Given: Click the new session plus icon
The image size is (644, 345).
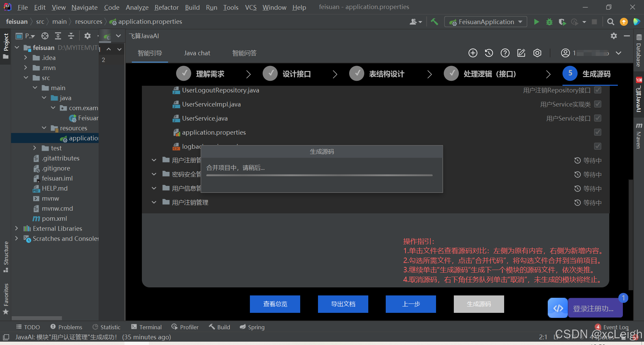Looking at the screenshot, I should tap(473, 53).
